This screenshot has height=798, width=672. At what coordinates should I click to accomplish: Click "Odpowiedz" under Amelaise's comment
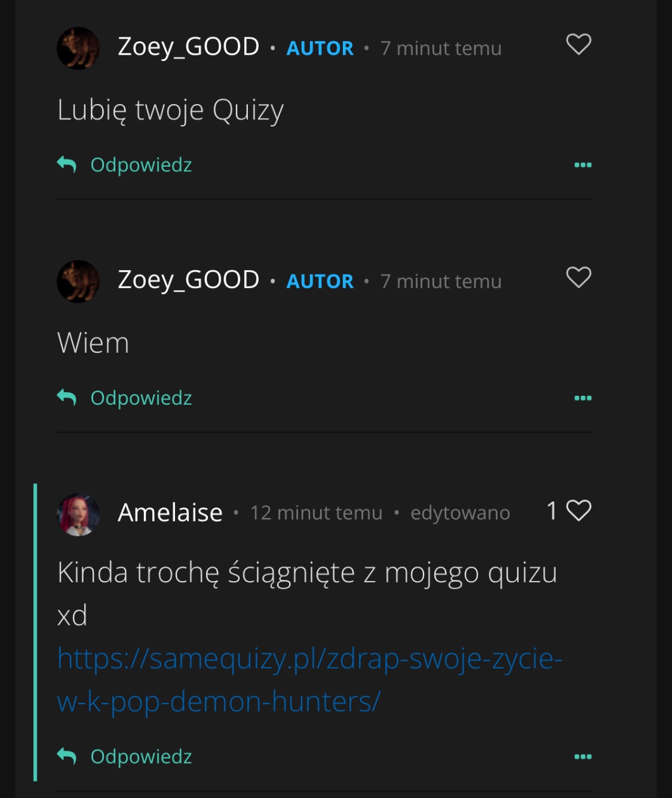pyautogui.click(x=141, y=756)
